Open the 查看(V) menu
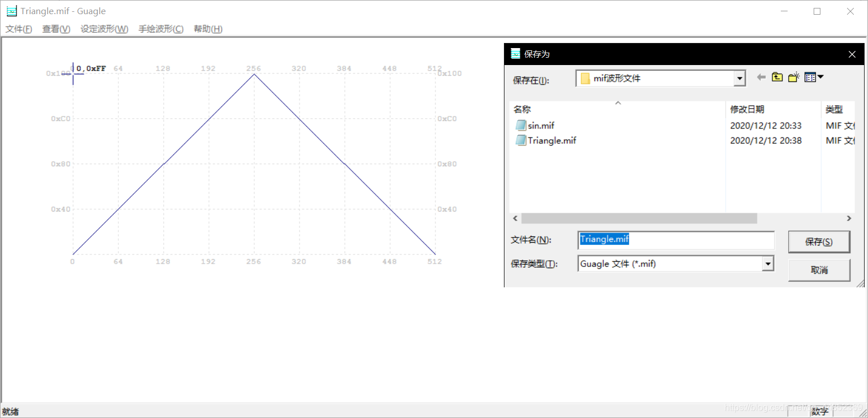 click(x=56, y=29)
